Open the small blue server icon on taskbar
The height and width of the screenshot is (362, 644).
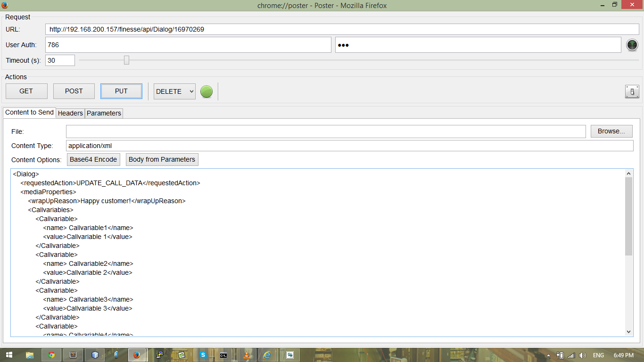[116, 355]
